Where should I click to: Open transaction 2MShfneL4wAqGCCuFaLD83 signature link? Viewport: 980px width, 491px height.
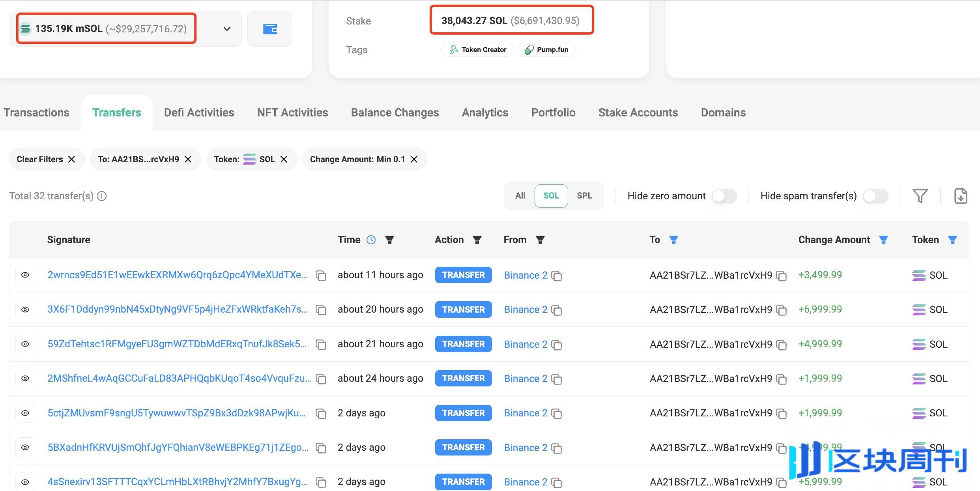(179, 379)
